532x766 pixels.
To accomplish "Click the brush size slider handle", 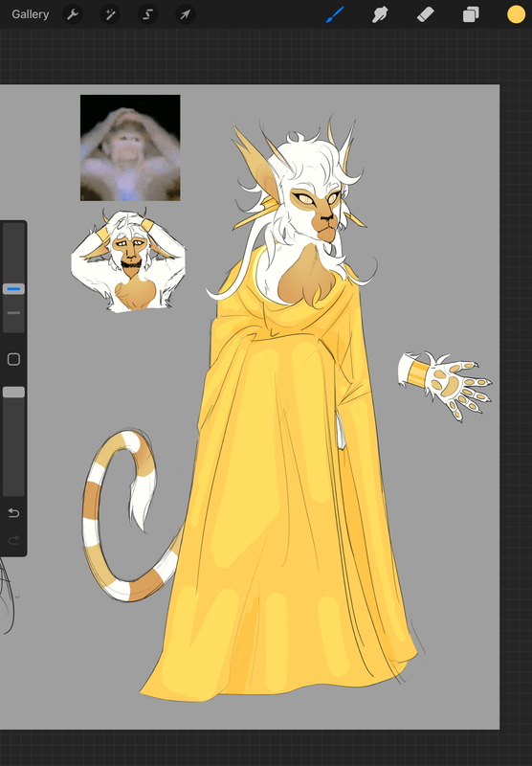I will 13,289.
